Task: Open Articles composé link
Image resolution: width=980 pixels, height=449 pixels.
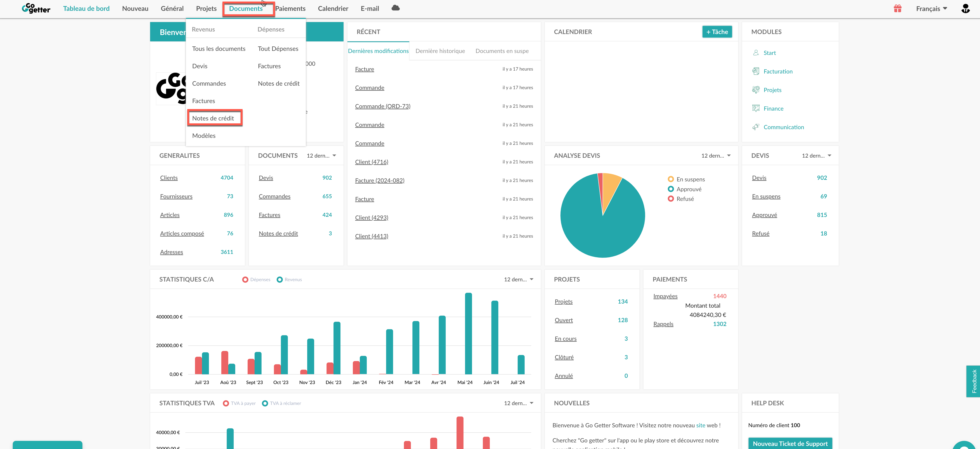Action: tap(182, 234)
